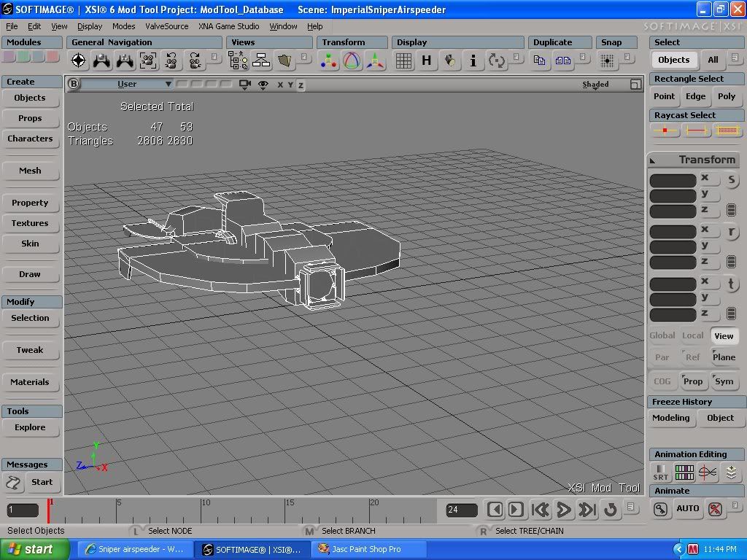The height and width of the screenshot is (560, 747).
Task: Toggle AUTO key mode
Action: pos(687,508)
